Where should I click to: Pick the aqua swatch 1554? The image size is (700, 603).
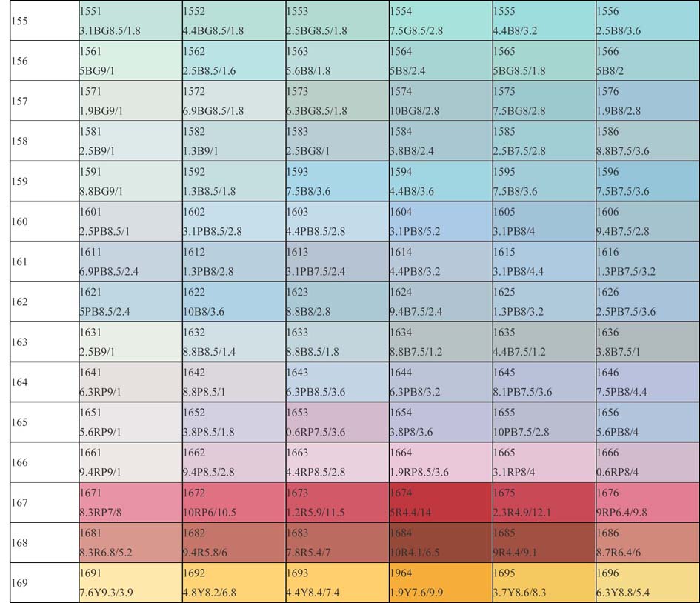pyautogui.click(x=440, y=21)
